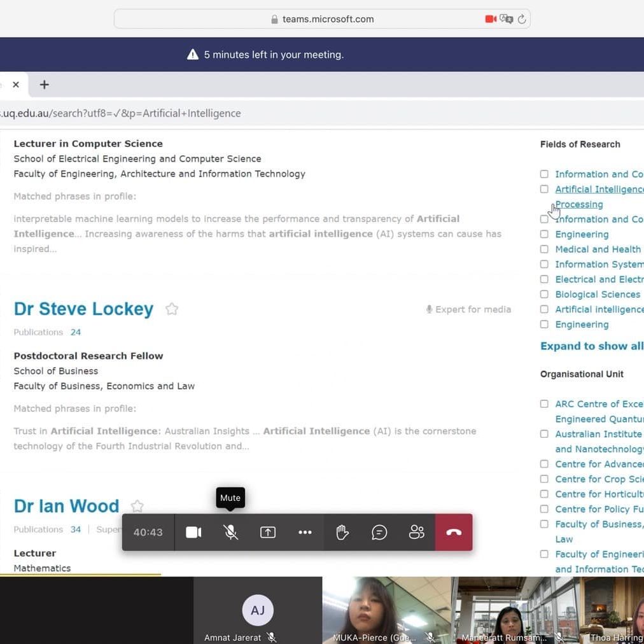Check the Artificial Intelligence and Image Processing box
644x644 pixels.
click(544, 189)
